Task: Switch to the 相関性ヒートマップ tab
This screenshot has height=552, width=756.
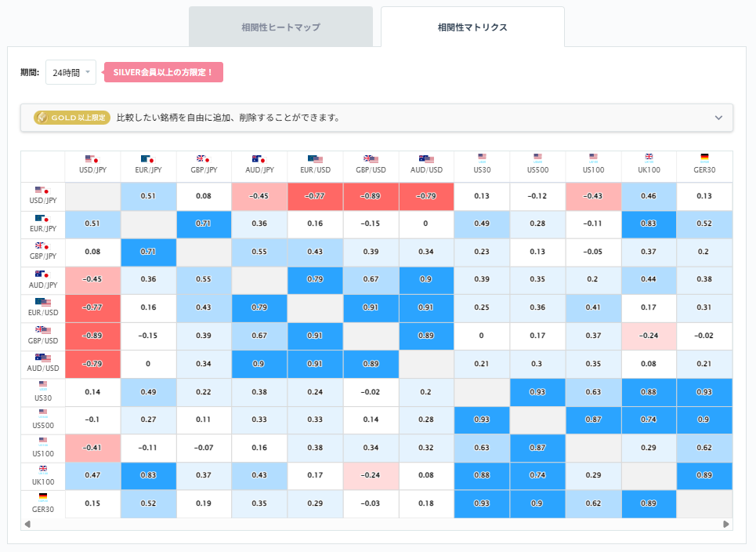Action: pos(280,26)
